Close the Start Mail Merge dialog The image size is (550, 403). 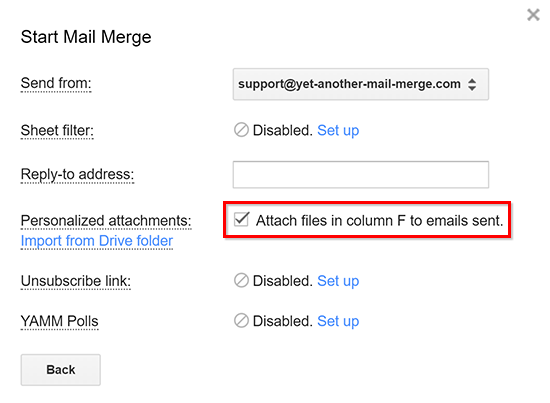tap(533, 15)
